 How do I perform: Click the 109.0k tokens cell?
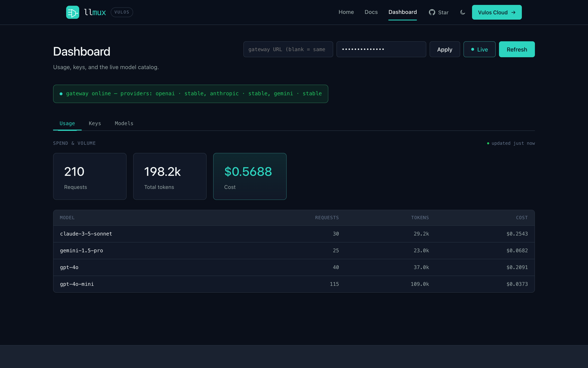point(420,284)
